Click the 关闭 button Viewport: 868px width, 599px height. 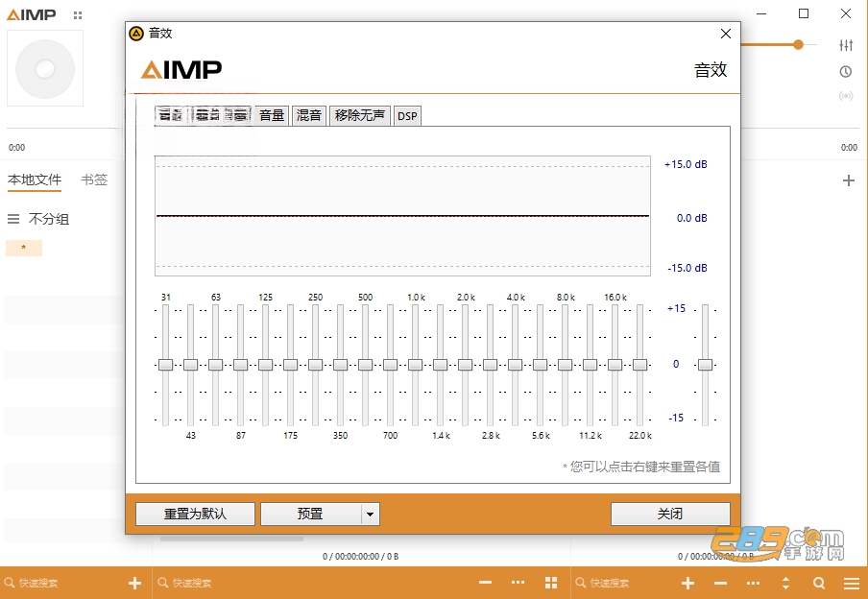click(x=670, y=514)
